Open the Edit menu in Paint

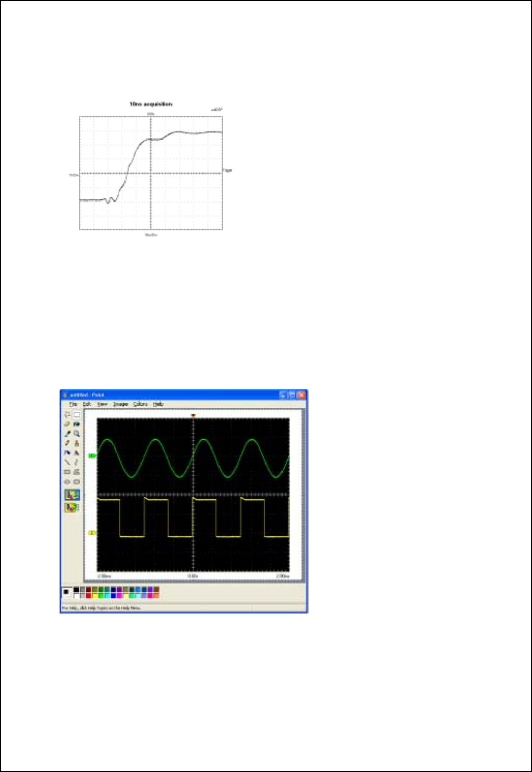point(87,404)
